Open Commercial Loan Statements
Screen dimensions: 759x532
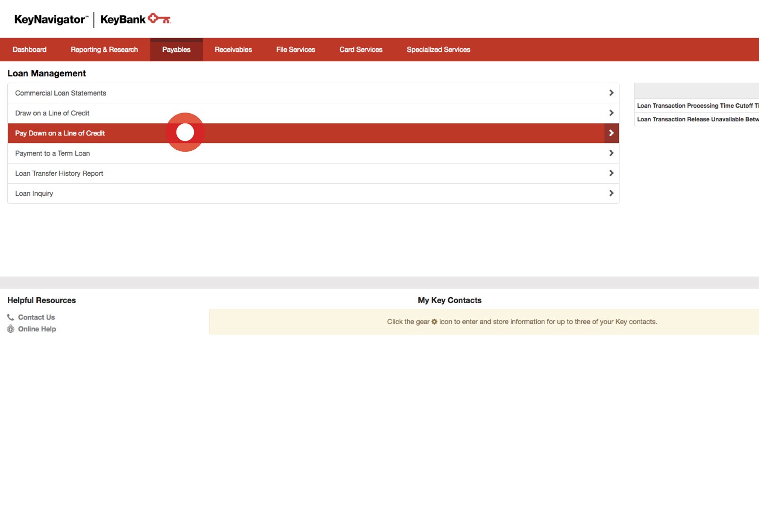[61, 93]
